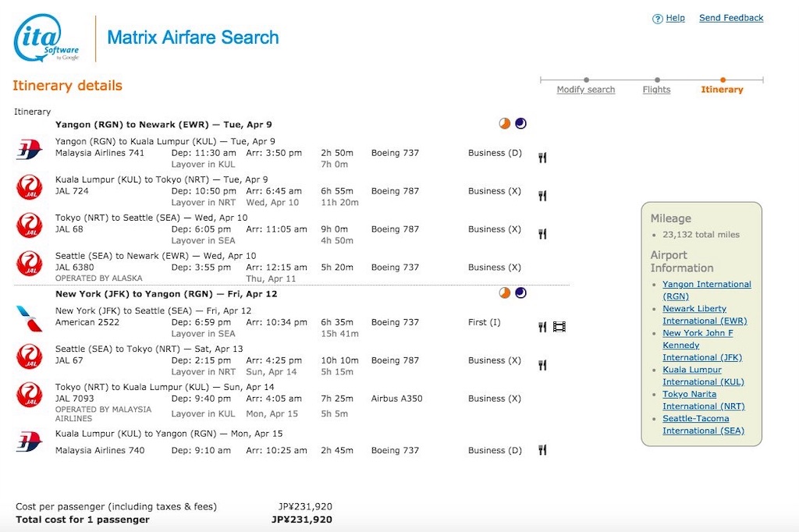Click American Airlines logo for flight 2522
The height and width of the screenshot is (532, 799).
(x=29, y=318)
